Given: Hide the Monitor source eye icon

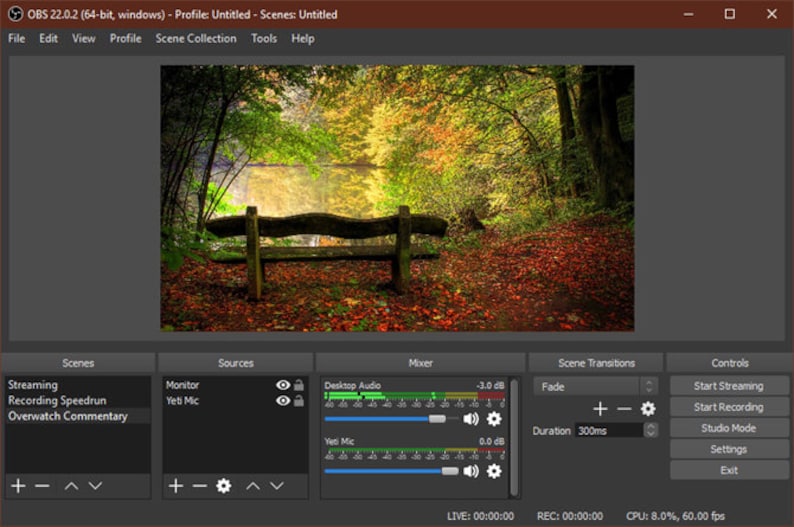Looking at the screenshot, I should pos(283,385).
